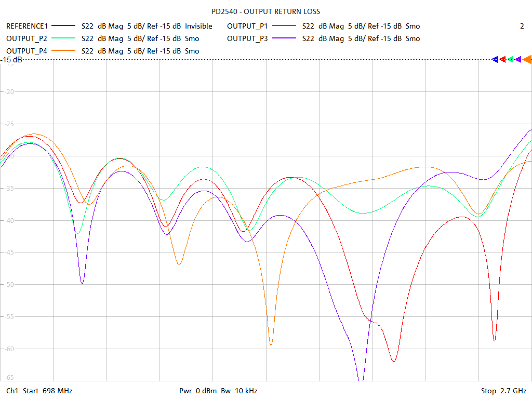Click the orange OUTPUT_P4 reference marker triangle
The image size is (532, 399).
click(x=527, y=60)
